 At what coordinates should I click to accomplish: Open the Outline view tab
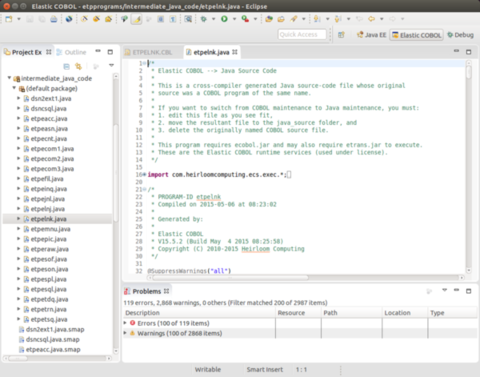72,52
